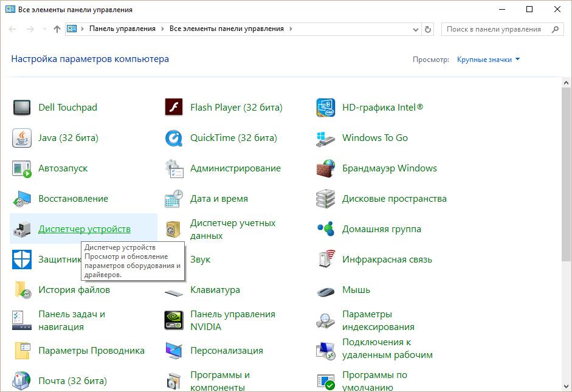
Task: Click the vertical scrollbar thumb
Action: [x=566, y=174]
